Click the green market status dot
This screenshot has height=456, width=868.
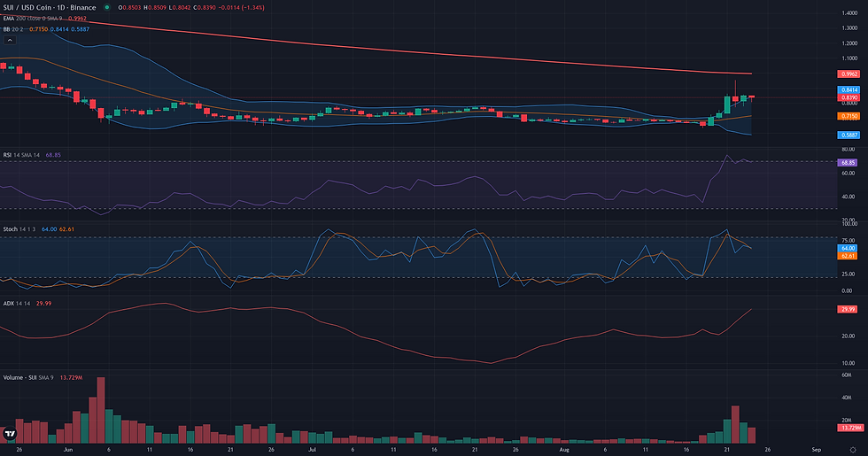(107, 8)
